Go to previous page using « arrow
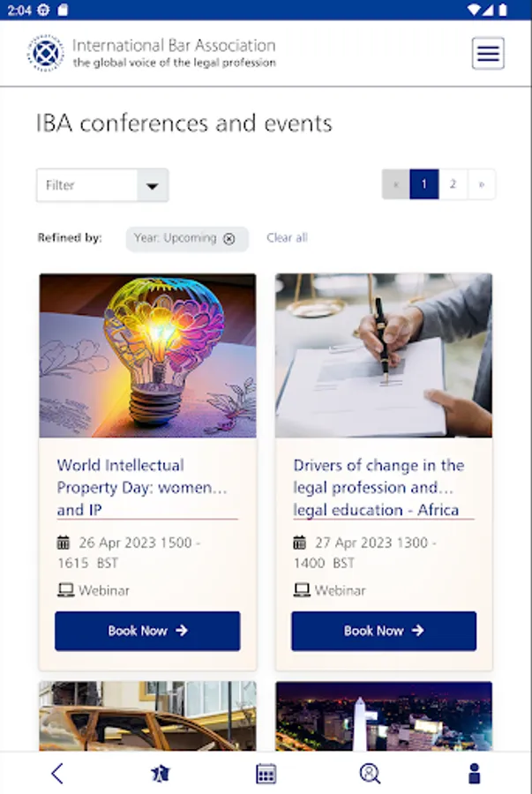 click(x=396, y=184)
